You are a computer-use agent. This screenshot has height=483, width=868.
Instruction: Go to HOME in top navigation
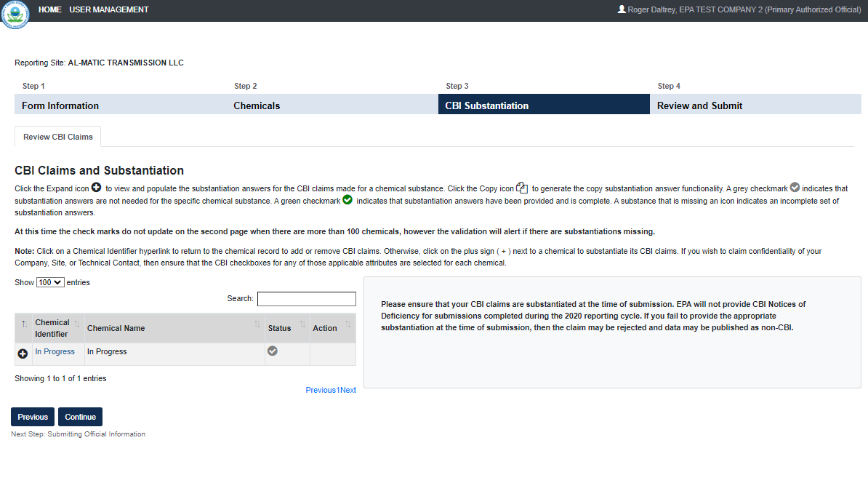pos(50,9)
